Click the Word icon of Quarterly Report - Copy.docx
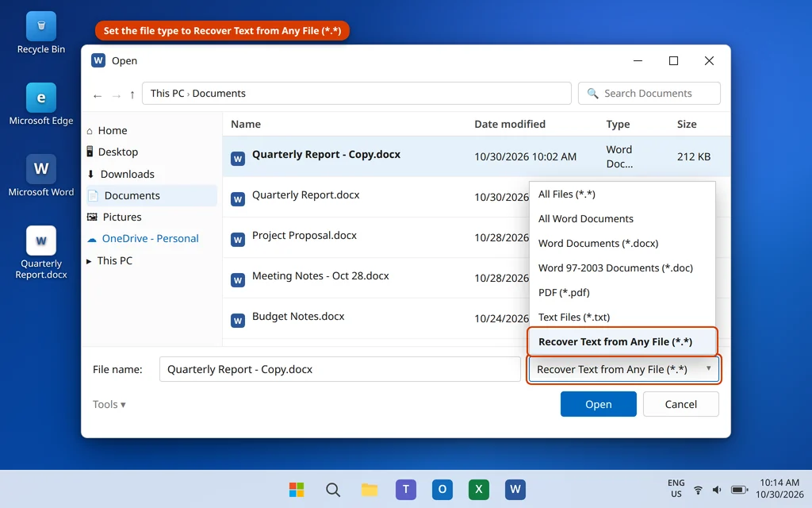The height and width of the screenshot is (508, 812). click(238, 159)
